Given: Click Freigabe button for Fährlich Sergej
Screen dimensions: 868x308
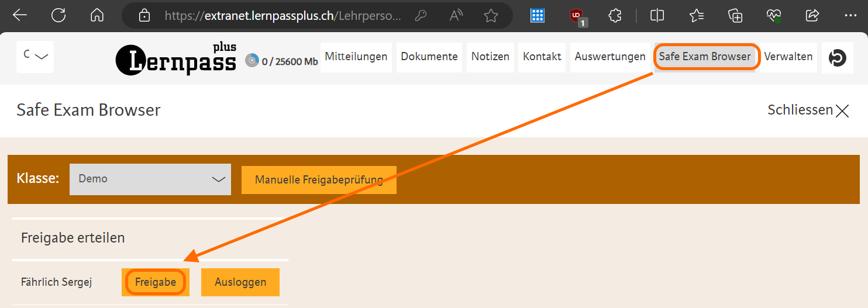Looking at the screenshot, I should tap(156, 282).
